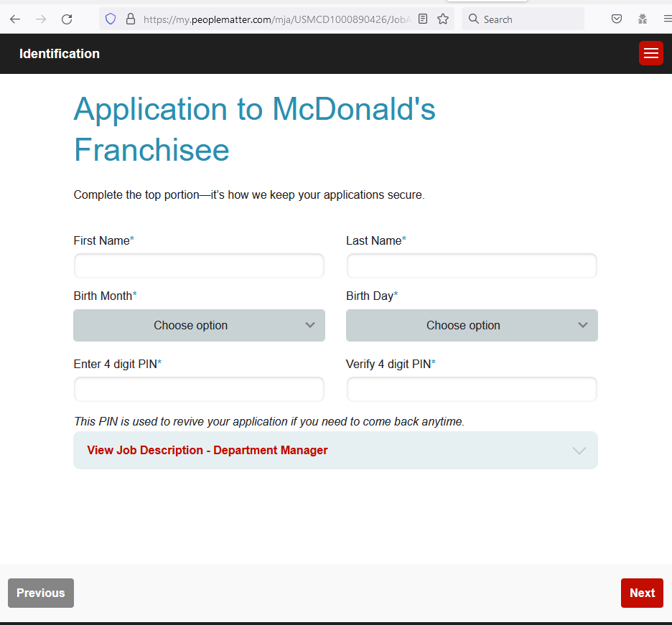Click the peoplematter URL address bar
The height and width of the screenshot is (625, 672).
coord(277,19)
